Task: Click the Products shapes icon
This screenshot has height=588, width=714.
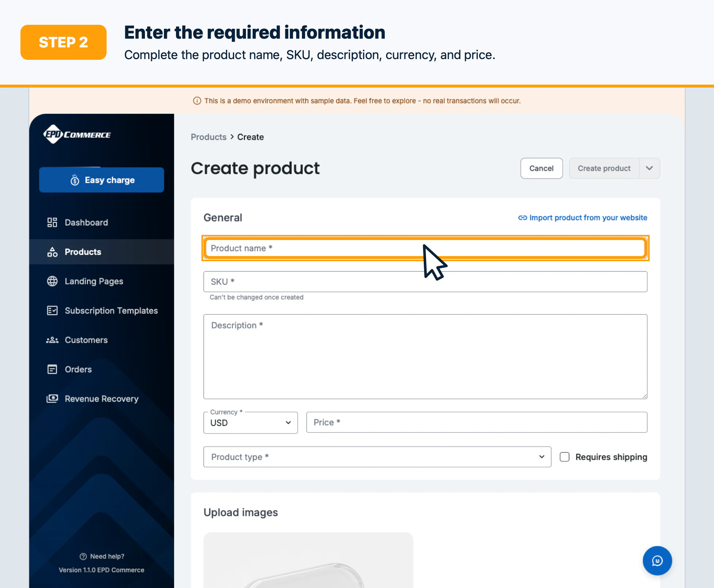Action: pyautogui.click(x=52, y=252)
